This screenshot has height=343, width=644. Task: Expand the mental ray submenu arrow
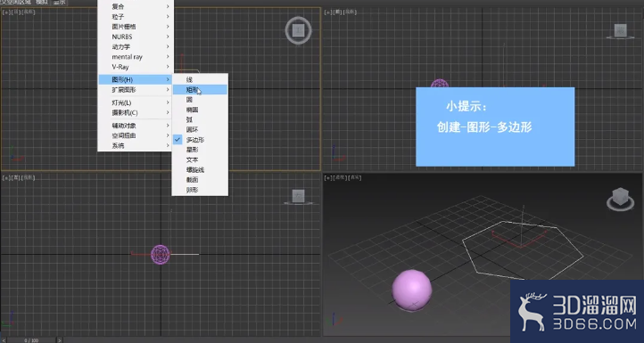click(168, 57)
